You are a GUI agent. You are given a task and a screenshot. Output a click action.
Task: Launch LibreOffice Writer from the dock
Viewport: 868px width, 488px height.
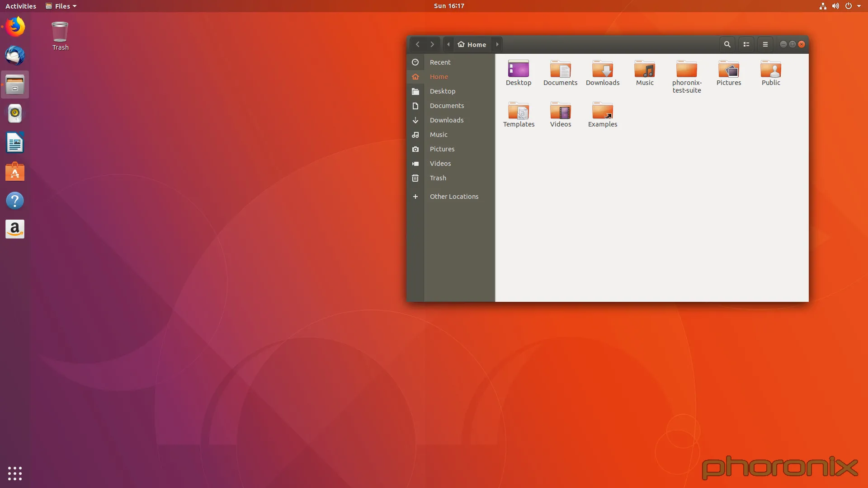point(15,143)
